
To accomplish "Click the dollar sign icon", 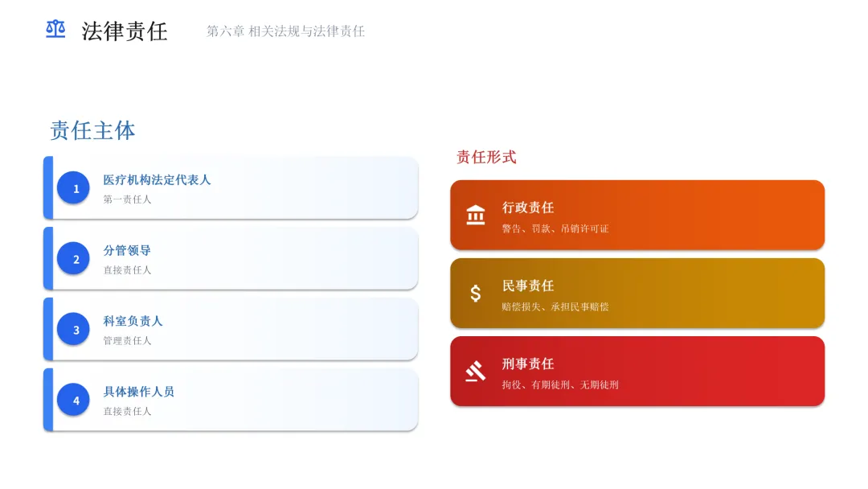I will (x=476, y=294).
